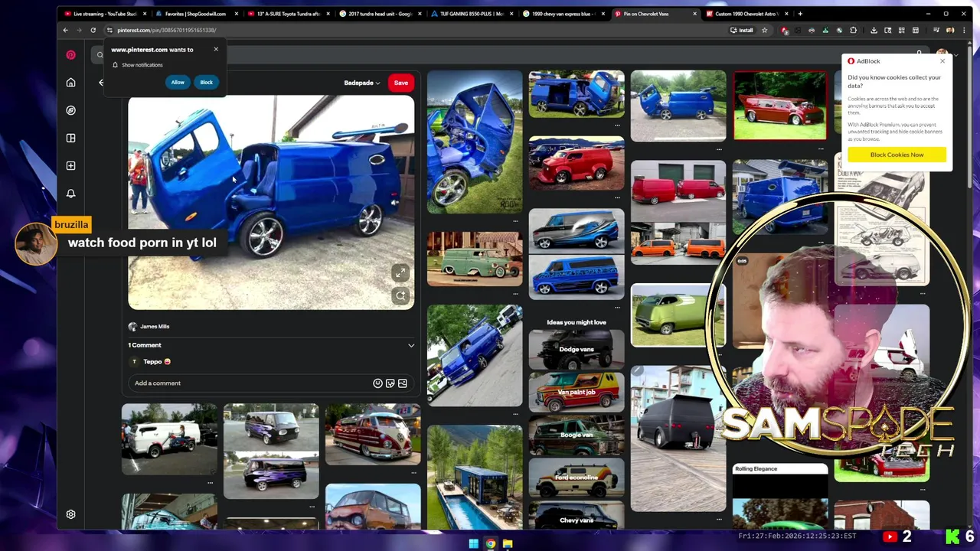This screenshot has width=980, height=551.
Task: Open emoji picker in comment box
Action: pos(377,383)
